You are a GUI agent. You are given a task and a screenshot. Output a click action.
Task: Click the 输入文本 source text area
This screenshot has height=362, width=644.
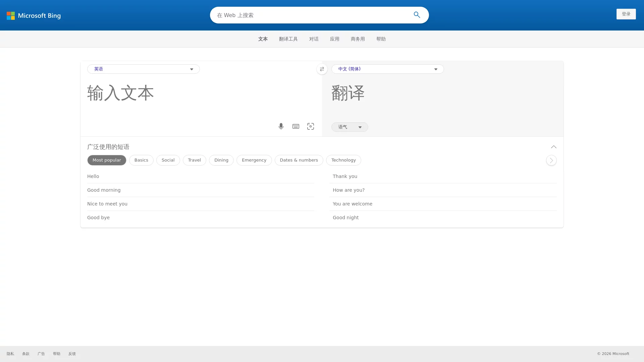198,97
